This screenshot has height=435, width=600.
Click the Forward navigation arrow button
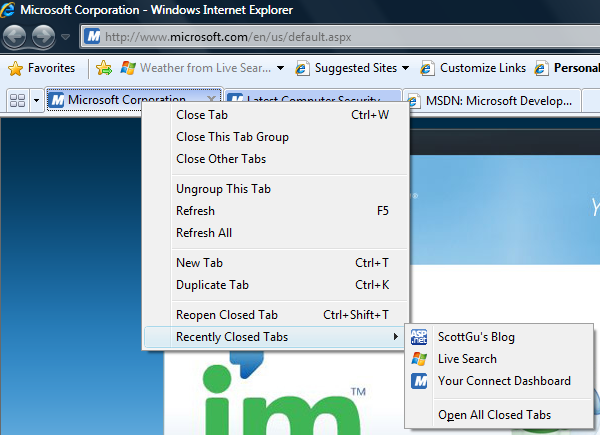[43, 37]
